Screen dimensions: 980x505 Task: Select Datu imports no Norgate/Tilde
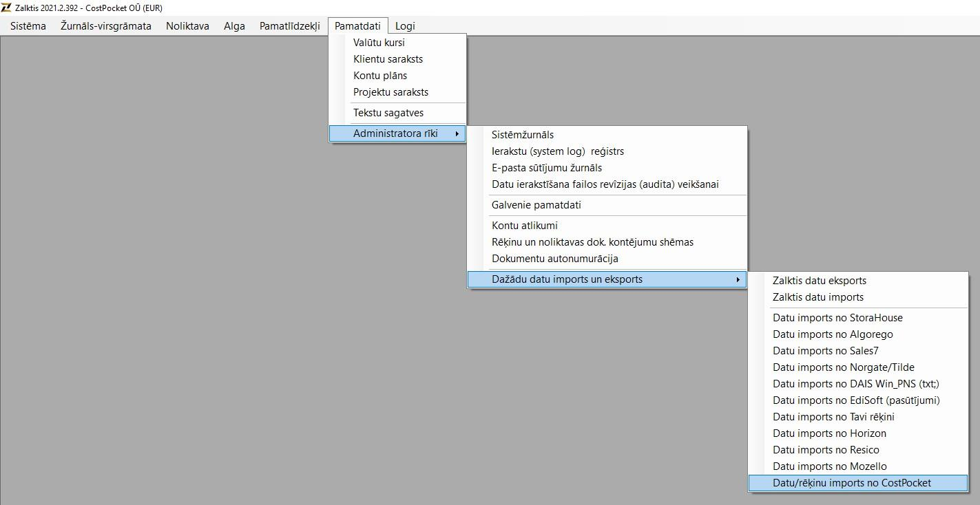point(858,367)
